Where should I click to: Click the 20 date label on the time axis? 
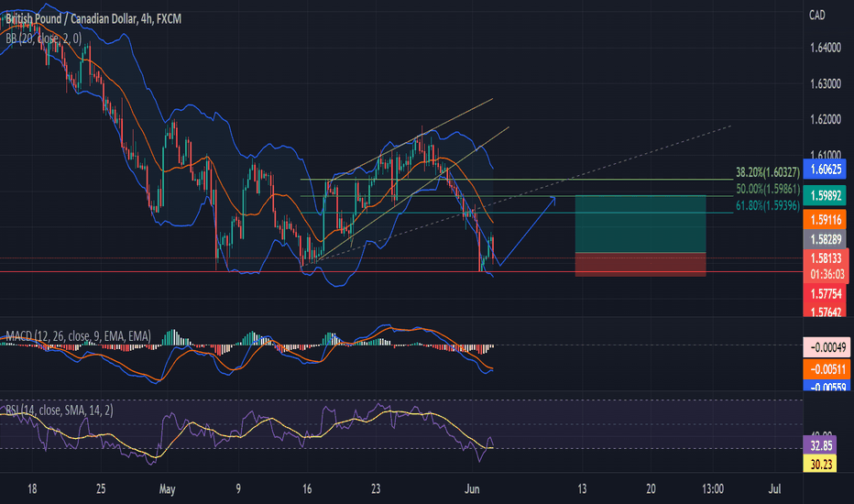click(651, 488)
